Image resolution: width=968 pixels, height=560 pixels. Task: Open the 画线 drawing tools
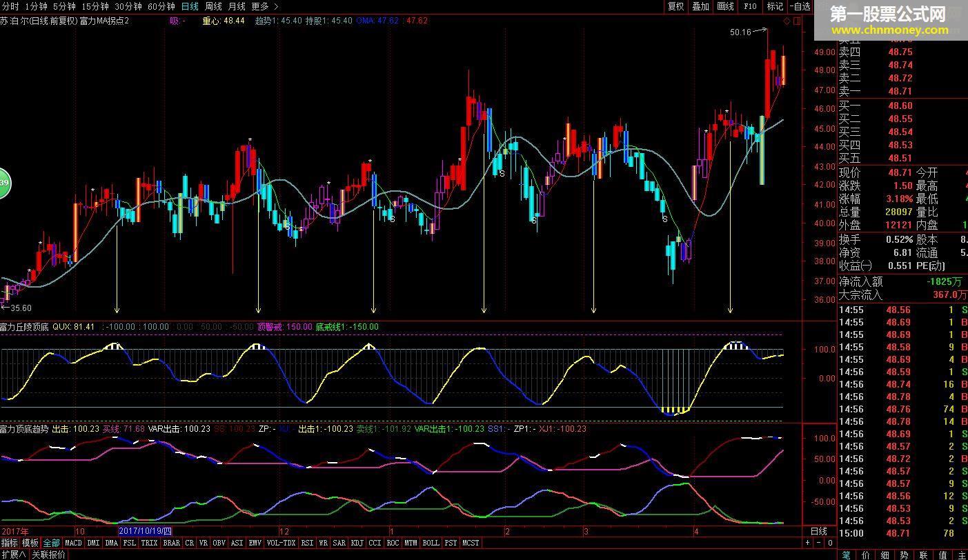point(725,6)
